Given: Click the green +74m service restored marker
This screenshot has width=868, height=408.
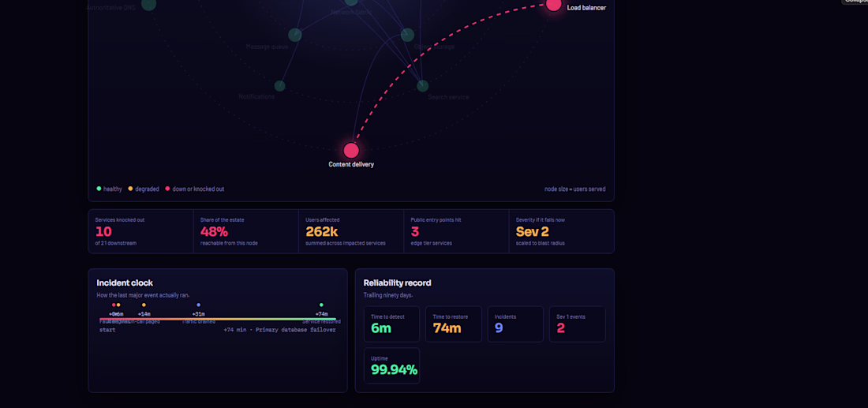Looking at the screenshot, I should coord(321,305).
